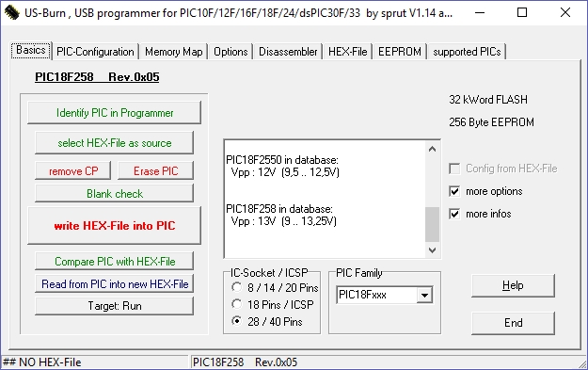Viewport: 588px width, 370px height.
Task: Maximize the US-Burn window
Action: point(522,13)
